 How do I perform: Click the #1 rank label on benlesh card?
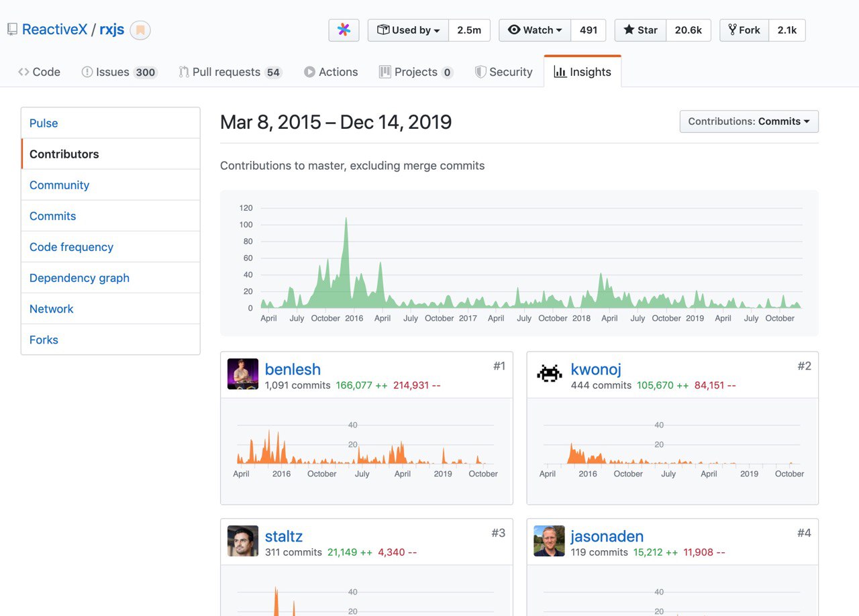click(x=499, y=366)
